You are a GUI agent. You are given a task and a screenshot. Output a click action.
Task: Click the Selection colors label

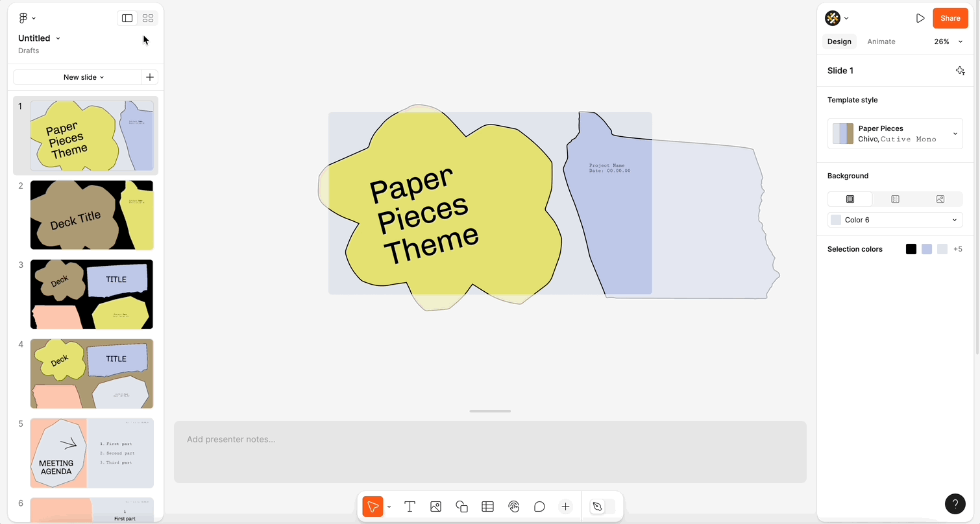coord(855,249)
